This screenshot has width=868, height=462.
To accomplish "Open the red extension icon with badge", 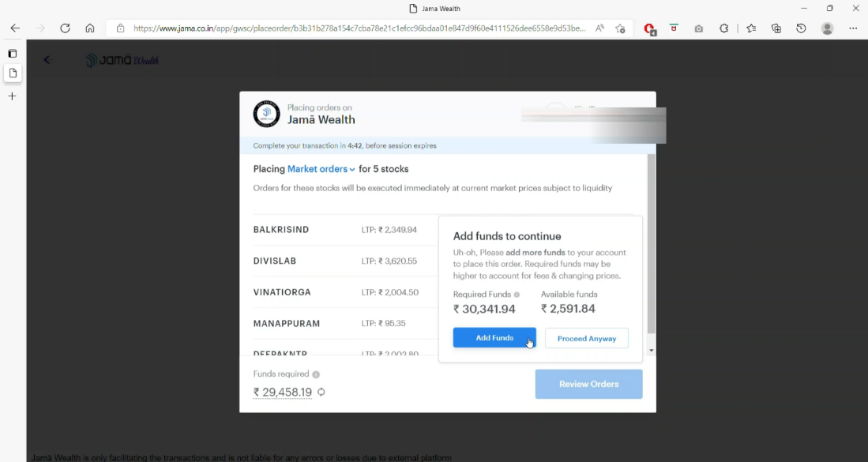I will pyautogui.click(x=649, y=28).
